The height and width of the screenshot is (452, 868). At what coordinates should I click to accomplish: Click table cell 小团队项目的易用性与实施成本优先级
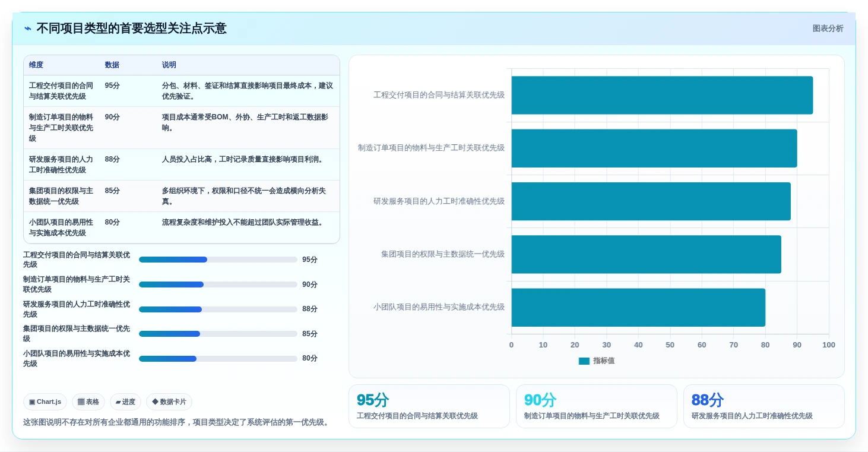(x=61, y=227)
